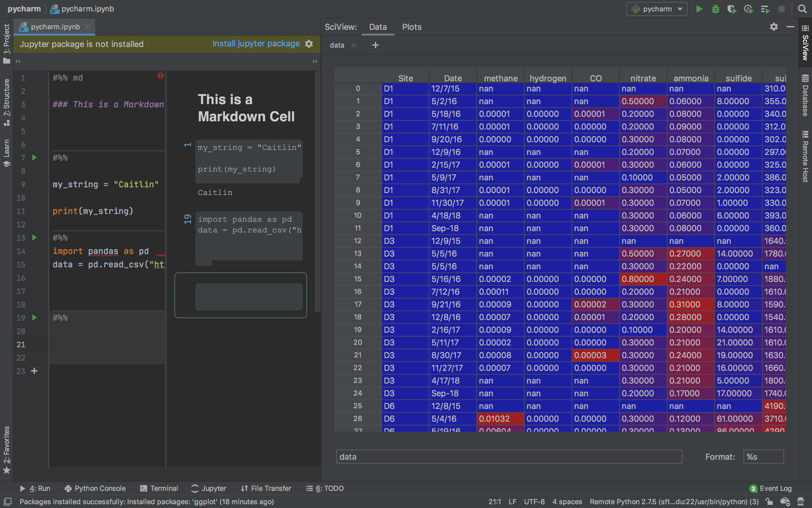Click the Install jupyter package link
The image size is (812, 508).
point(256,44)
